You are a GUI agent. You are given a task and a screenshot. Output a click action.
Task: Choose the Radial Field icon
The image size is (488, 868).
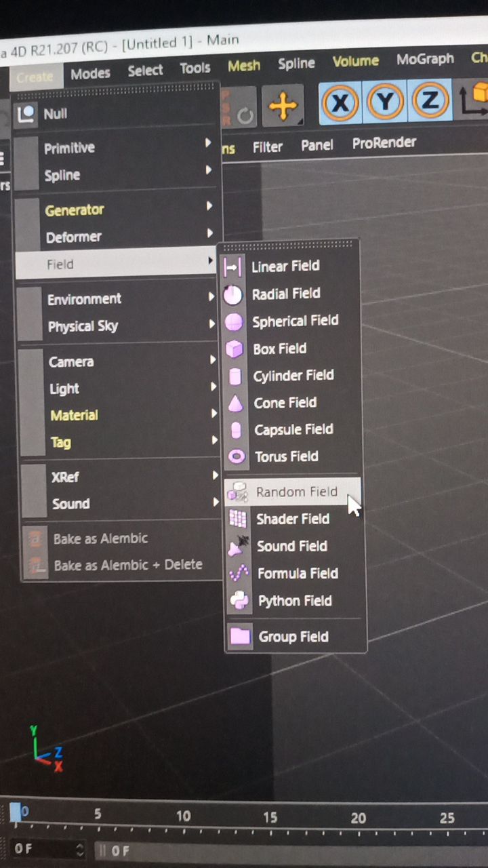[x=233, y=294]
